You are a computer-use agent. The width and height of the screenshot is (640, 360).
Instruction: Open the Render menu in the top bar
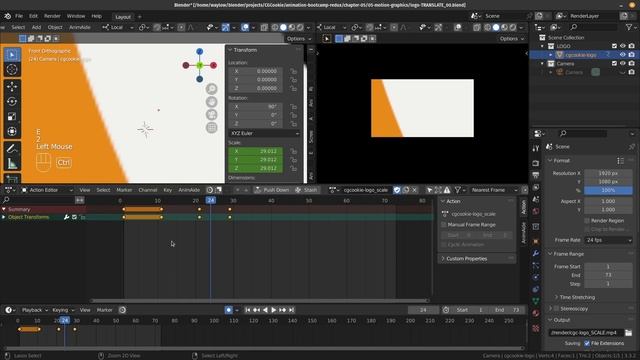click(x=52, y=16)
